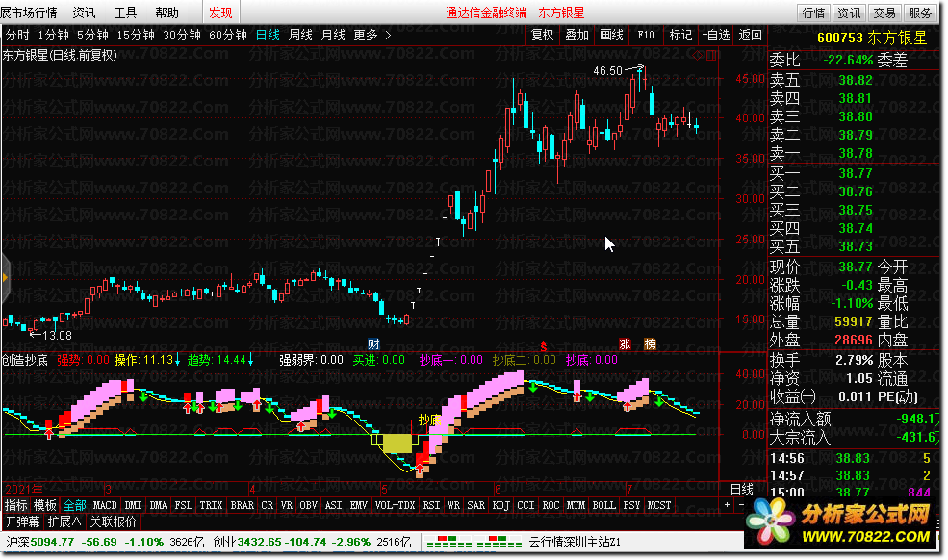Select the 60分钟 period
This screenshot has height=560, width=948.
227,35
